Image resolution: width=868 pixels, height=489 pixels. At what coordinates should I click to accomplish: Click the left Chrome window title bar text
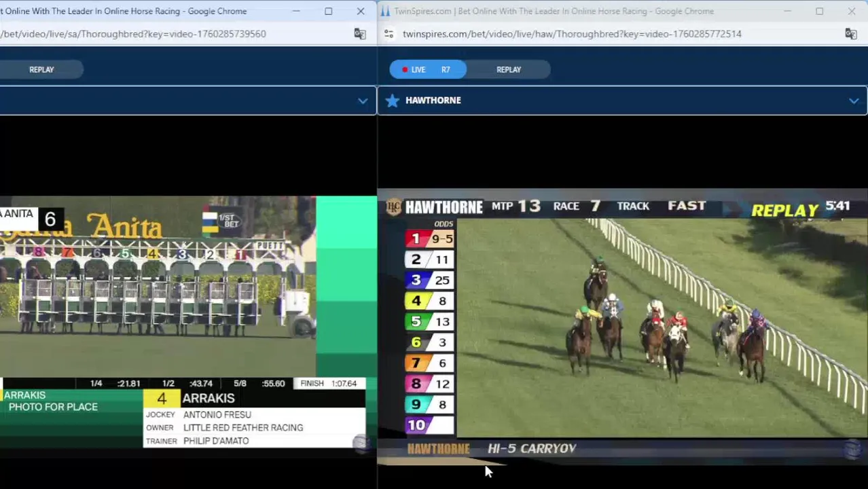coord(123,11)
